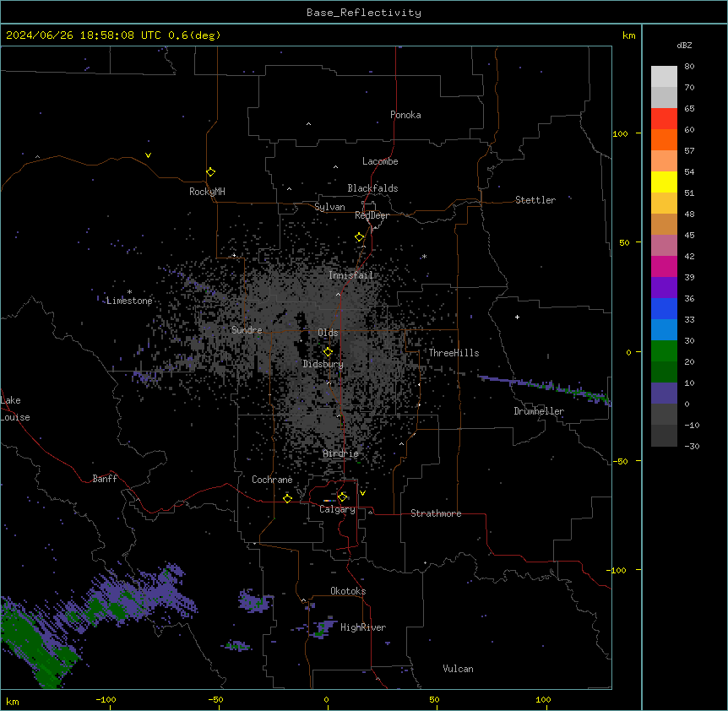Click the bright green 30-20 dBZ legend band
This screenshot has height=711, width=728.
pos(664,351)
